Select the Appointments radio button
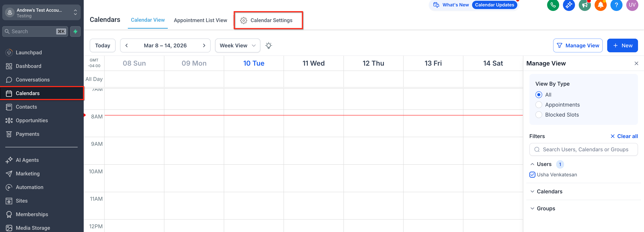 click(x=539, y=105)
